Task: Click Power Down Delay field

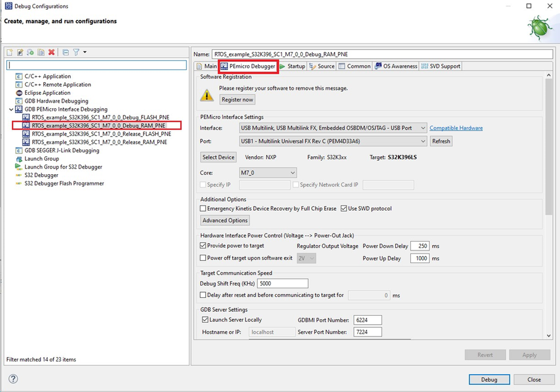Action: 420,246
